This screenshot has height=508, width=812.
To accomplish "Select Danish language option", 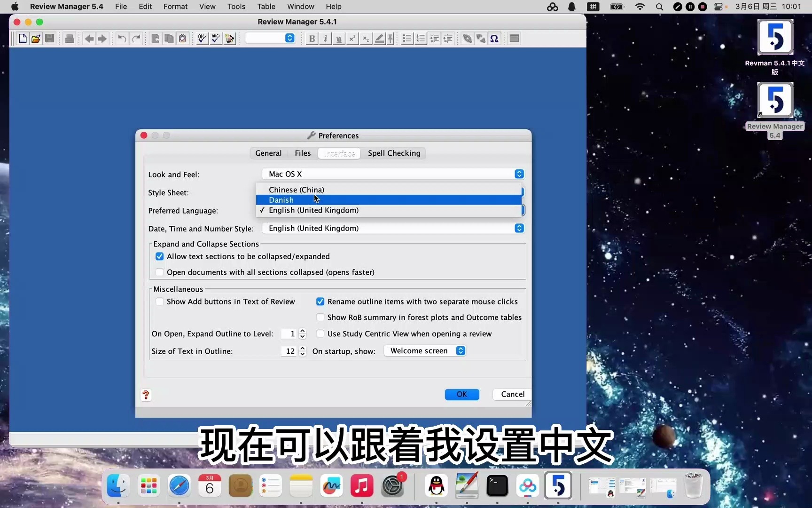I will pos(389,200).
